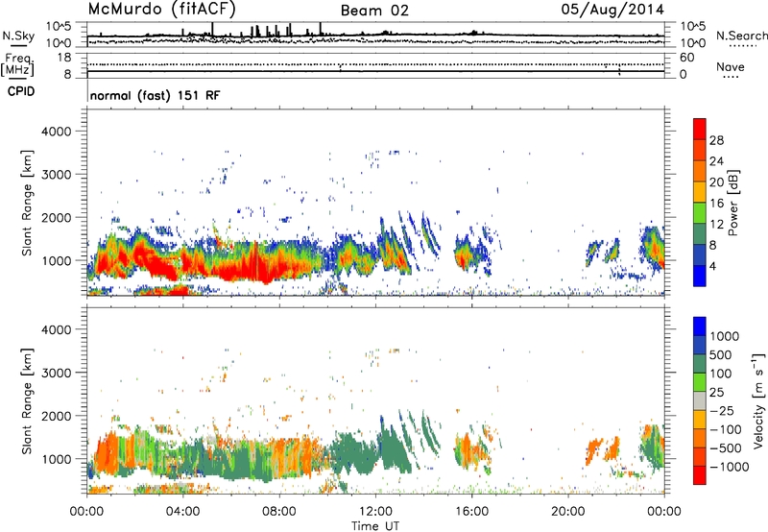The width and height of the screenshot is (768, 532).
Task: Click the 'Nave' label
Action: [731, 66]
